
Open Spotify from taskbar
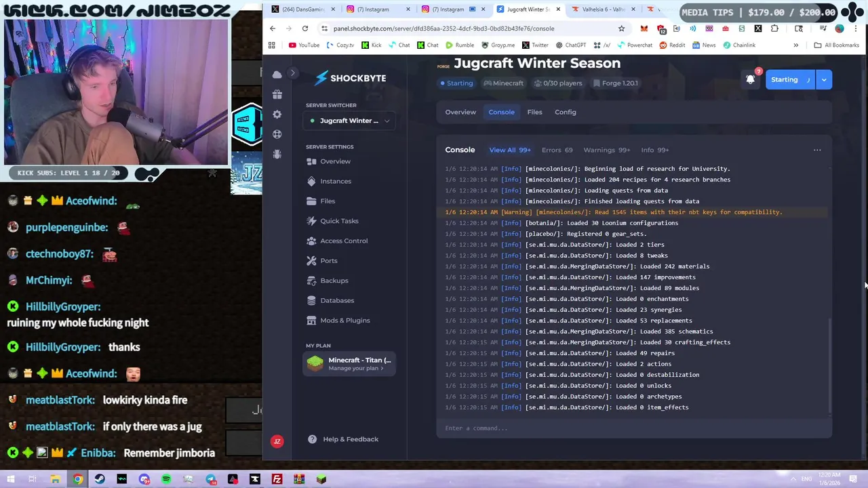(x=166, y=479)
